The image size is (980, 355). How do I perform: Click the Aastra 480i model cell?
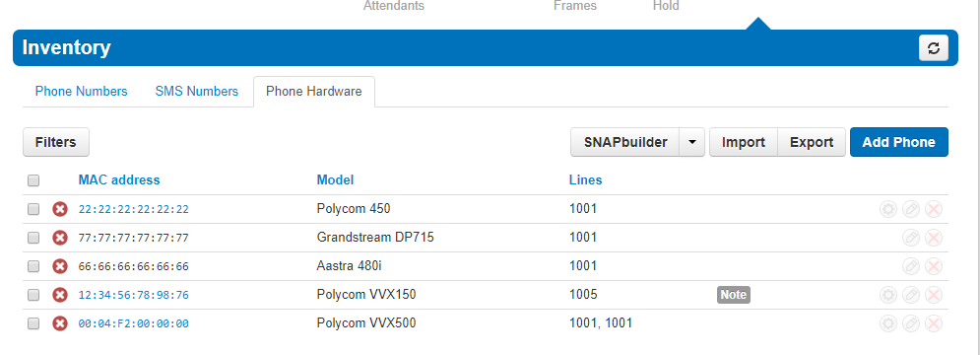coord(349,266)
